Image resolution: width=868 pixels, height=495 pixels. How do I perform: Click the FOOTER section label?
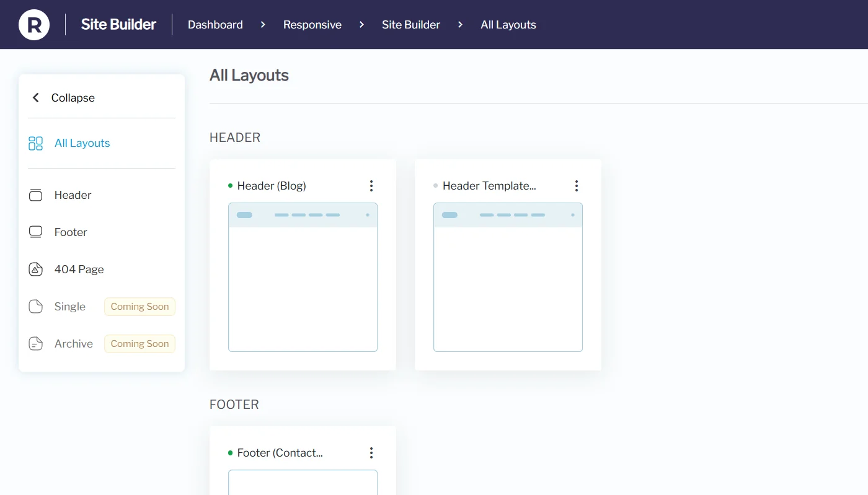234,405
